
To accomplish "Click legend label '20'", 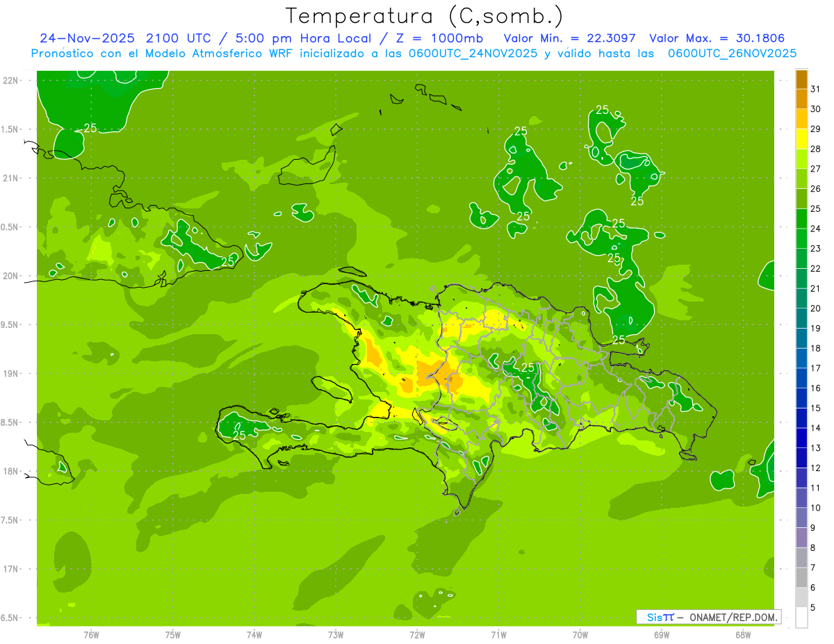I will pos(815,308).
